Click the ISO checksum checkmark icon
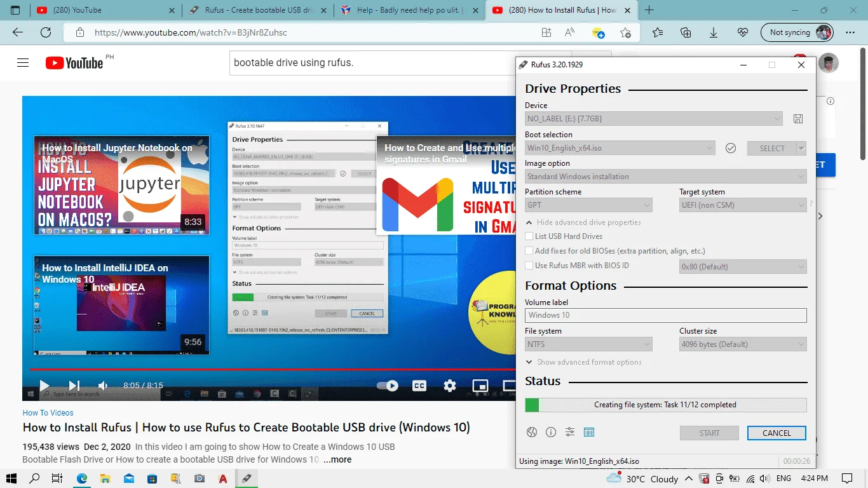 [731, 148]
